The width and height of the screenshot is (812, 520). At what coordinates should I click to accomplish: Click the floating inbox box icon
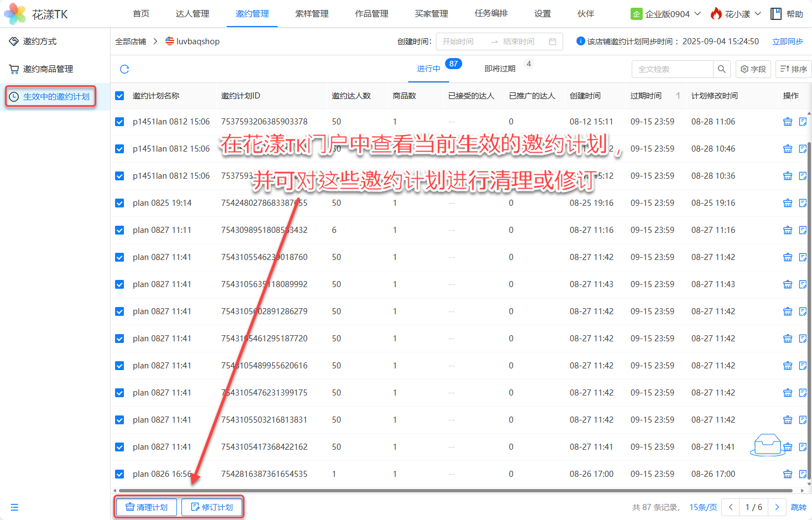(x=767, y=445)
